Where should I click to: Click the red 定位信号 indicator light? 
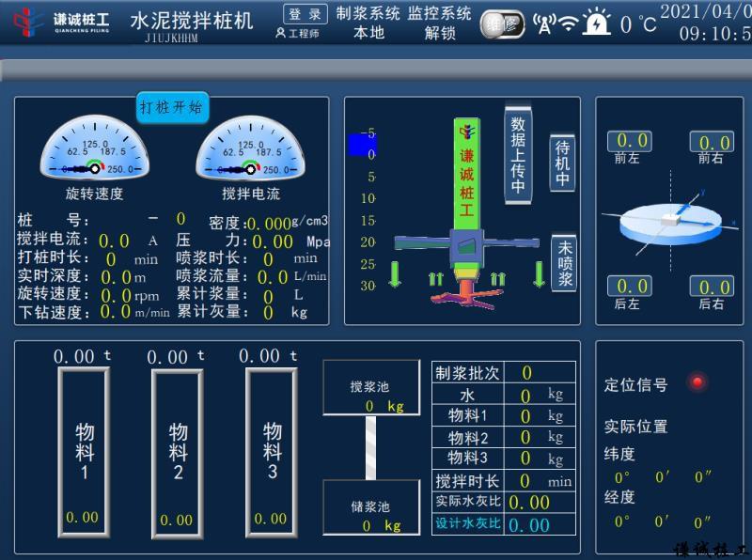pyautogui.click(x=697, y=381)
